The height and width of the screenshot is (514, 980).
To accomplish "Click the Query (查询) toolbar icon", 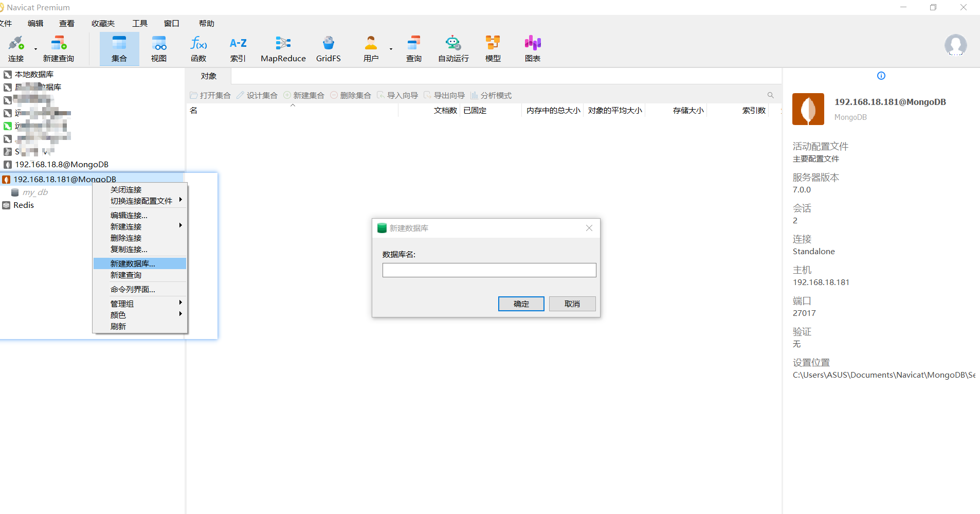I will coord(414,49).
